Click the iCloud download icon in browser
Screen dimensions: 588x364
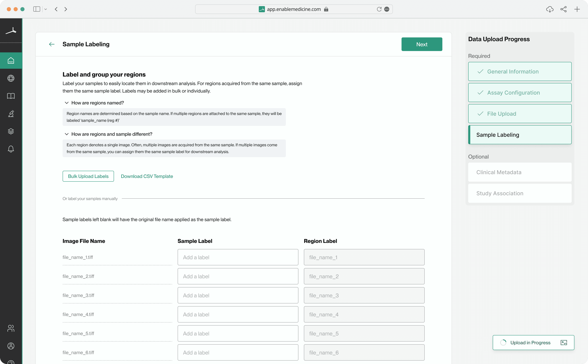click(550, 9)
